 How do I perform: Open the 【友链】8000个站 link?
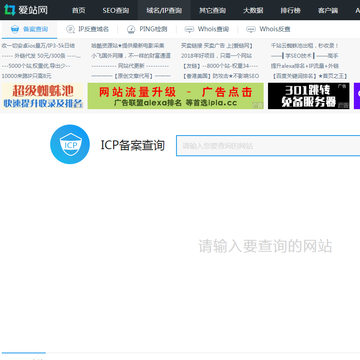[x=220, y=66]
